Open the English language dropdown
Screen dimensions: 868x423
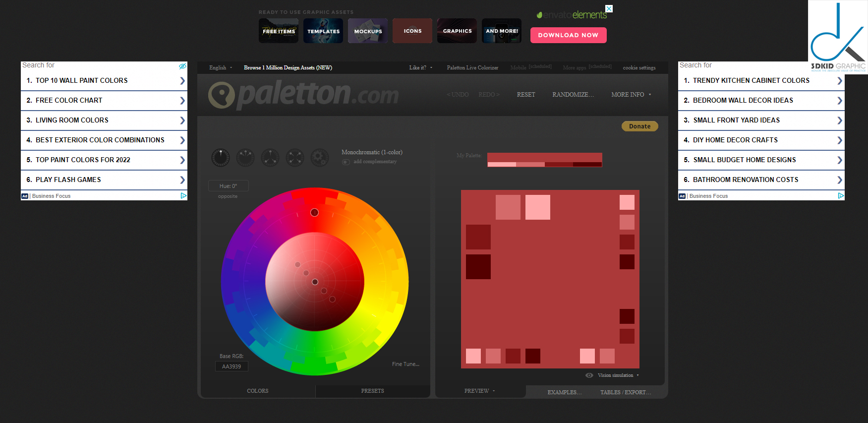(x=221, y=68)
